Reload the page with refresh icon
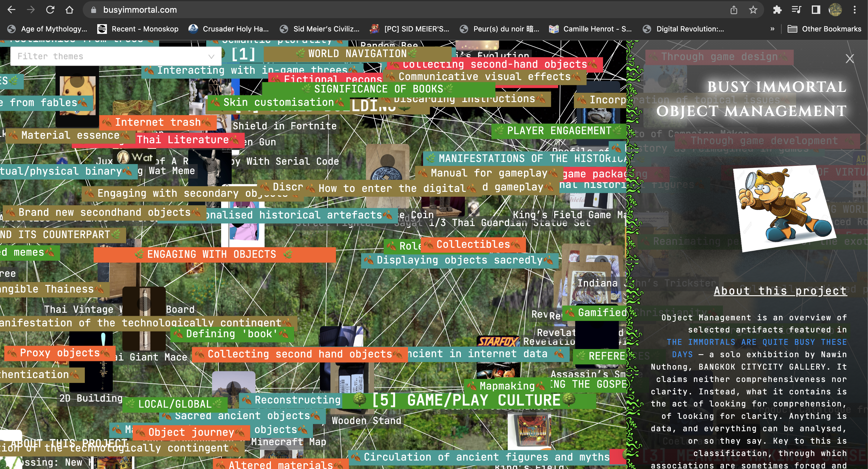This screenshot has width=868, height=469. pyautogui.click(x=50, y=10)
